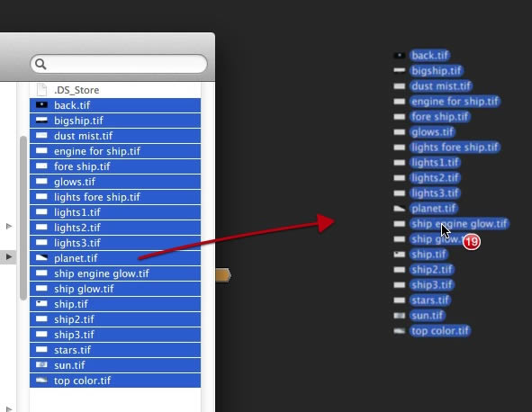
Task: Click ship glow.tif thumbnail icon in list
Action: (41, 288)
